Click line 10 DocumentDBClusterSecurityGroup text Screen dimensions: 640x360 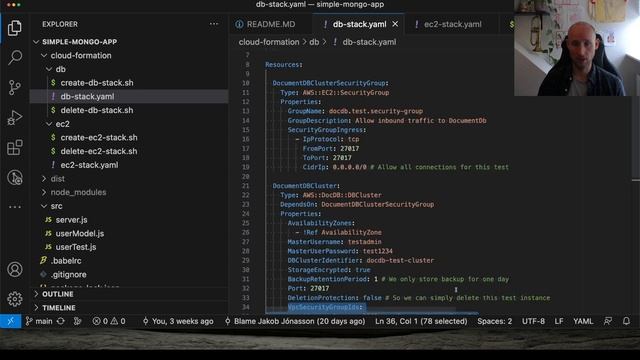(330, 83)
